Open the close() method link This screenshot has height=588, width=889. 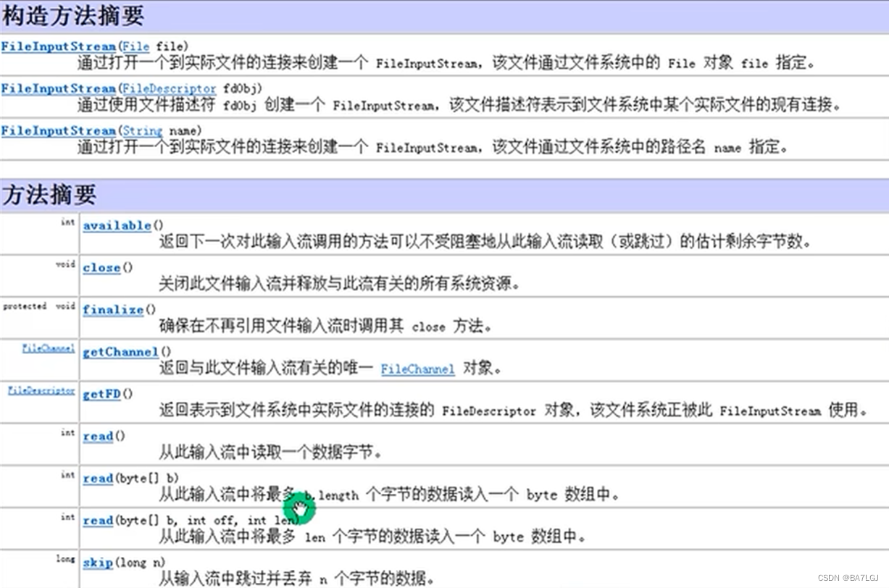[101, 268]
